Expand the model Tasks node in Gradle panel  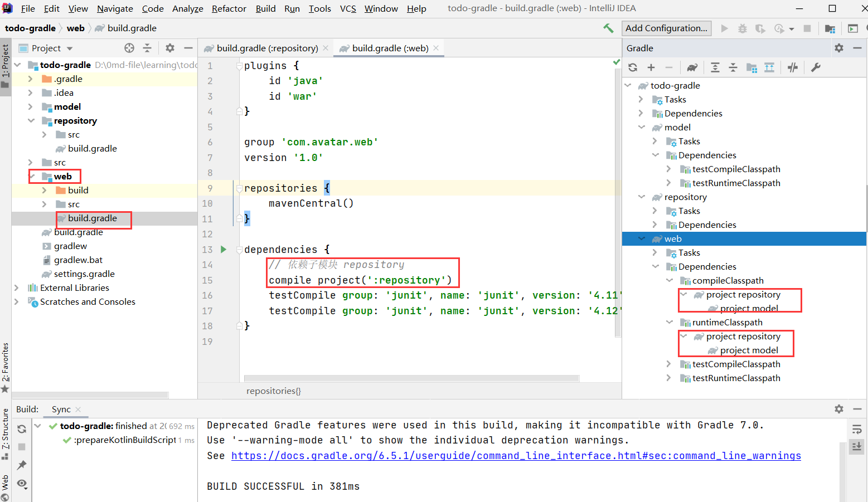point(654,141)
